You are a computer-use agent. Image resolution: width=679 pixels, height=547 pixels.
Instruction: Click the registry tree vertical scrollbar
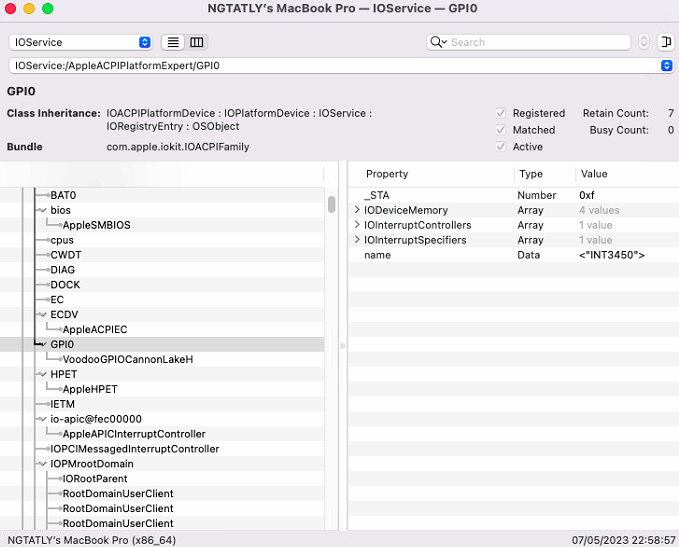(x=331, y=204)
